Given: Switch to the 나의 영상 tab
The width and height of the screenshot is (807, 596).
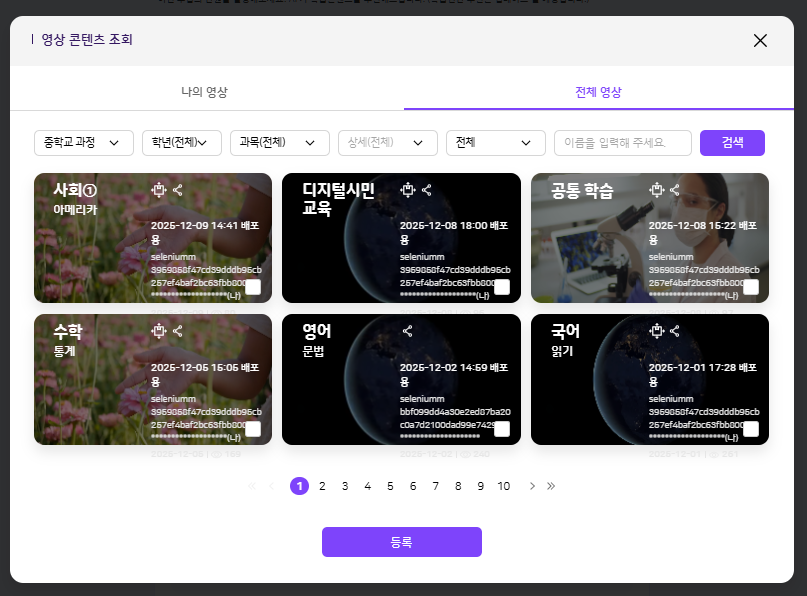Looking at the screenshot, I should (x=205, y=92).
